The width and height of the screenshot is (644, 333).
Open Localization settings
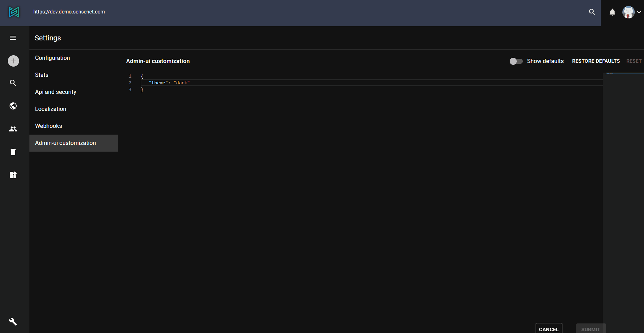(73, 109)
